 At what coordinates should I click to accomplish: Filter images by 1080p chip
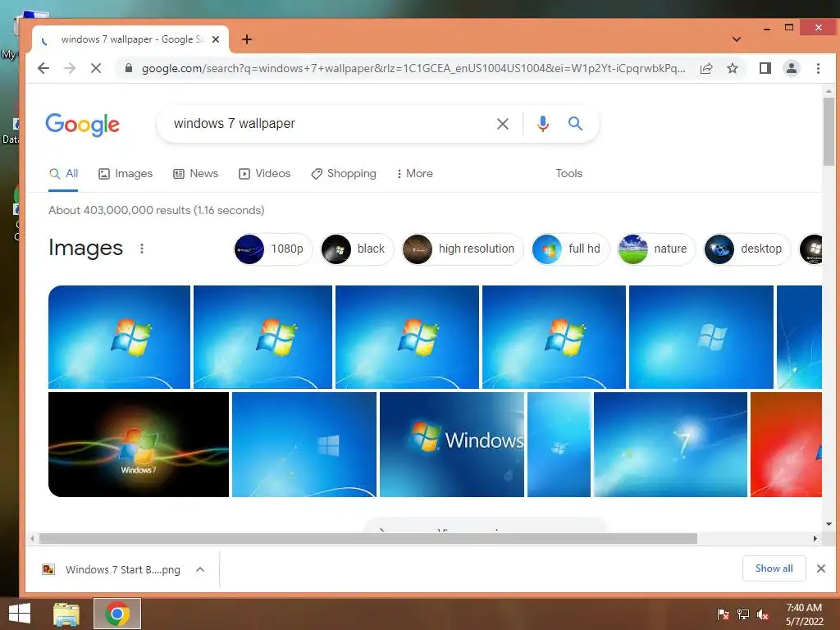click(273, 249)
